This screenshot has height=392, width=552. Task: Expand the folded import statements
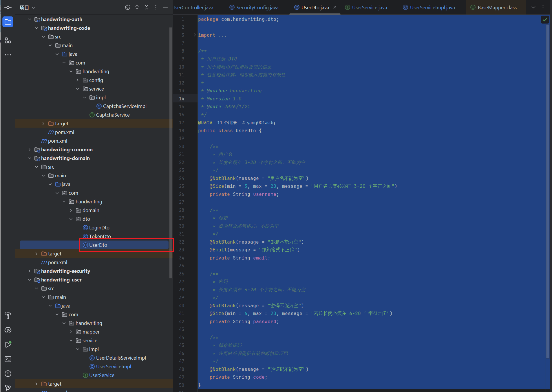(x=195, y=35)
